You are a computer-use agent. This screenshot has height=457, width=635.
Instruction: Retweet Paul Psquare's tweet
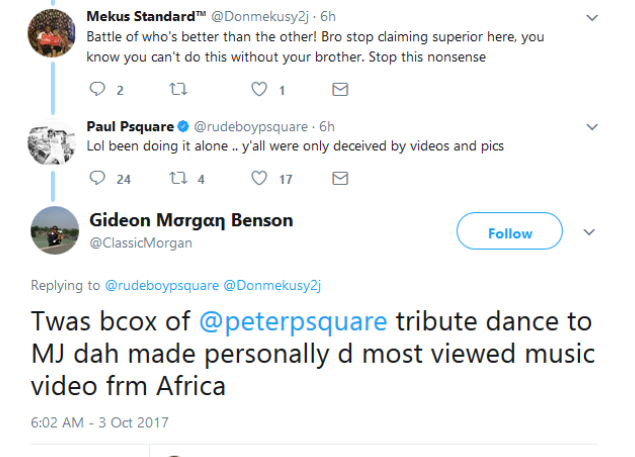click(178, 179)
